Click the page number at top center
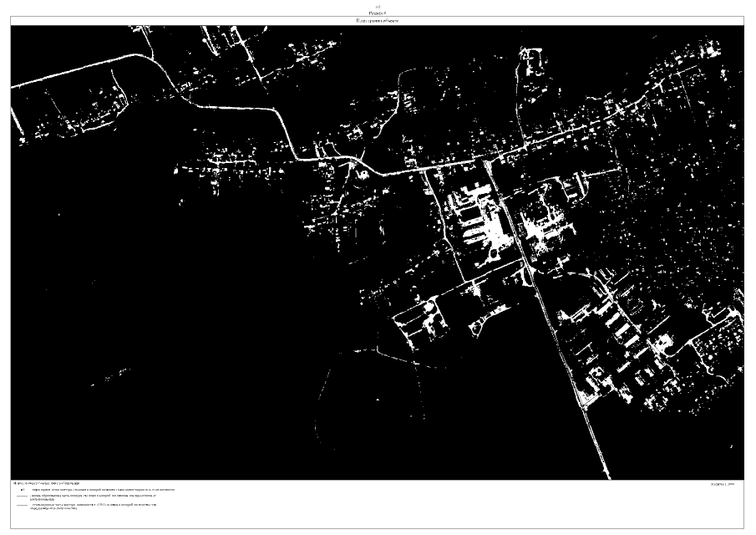 (378, 7)
